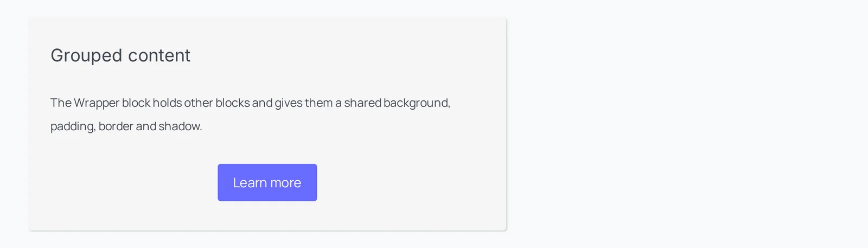Click the word more on the button
The image size is (868, 248).
(x=286, y=183)
